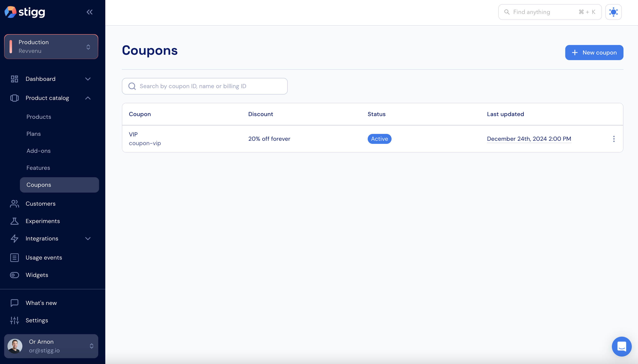This screenshot has width=638, height=364.
Task: Expand the Integrations menu chevron
Action: pyautogui.click(x=88, y=239)
